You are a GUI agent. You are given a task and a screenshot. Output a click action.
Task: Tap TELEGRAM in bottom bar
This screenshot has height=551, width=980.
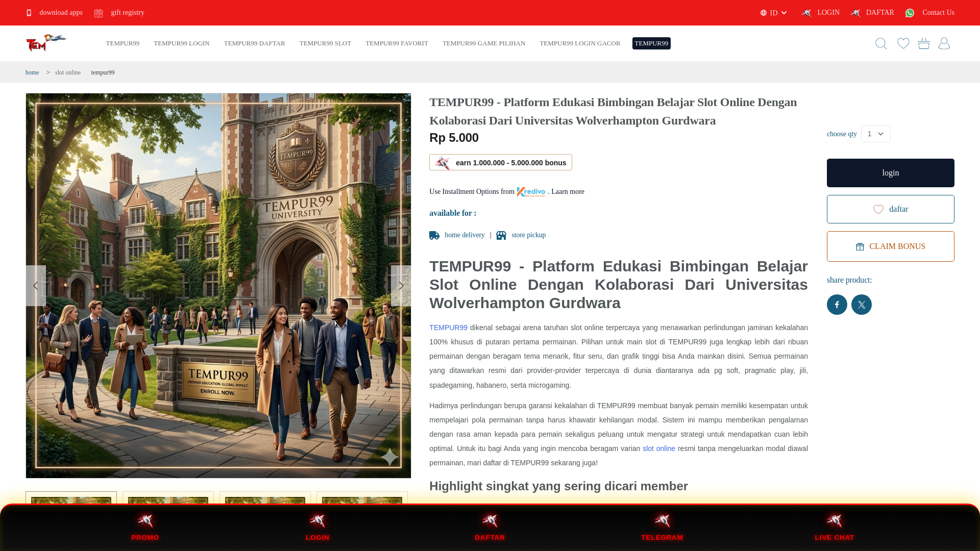coord(662,528)
